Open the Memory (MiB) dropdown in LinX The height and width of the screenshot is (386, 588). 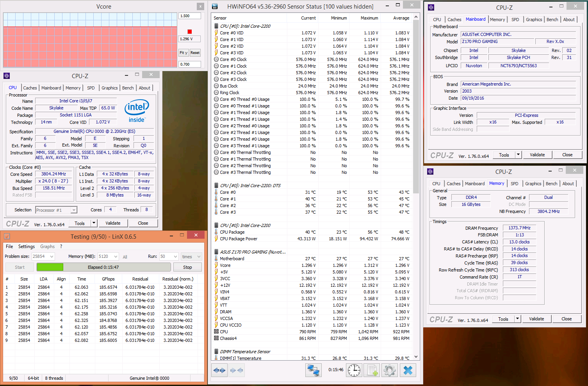pyautogui.click(x=116, y=257)
